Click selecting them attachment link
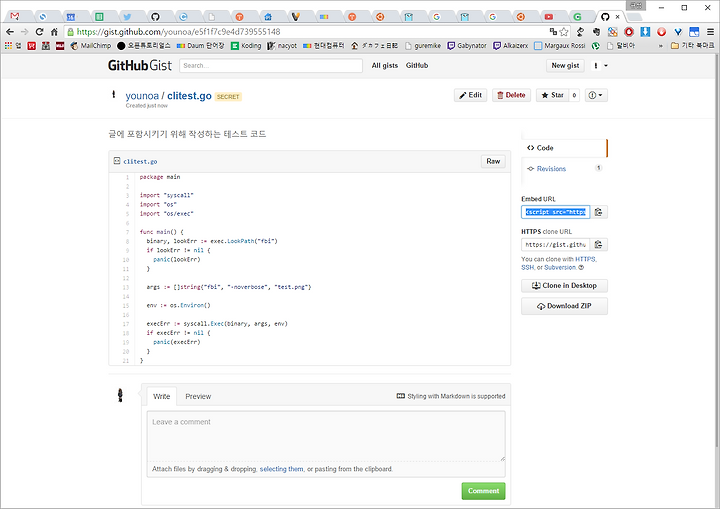This screenshot has height=509, width=720. pos(281,469)
